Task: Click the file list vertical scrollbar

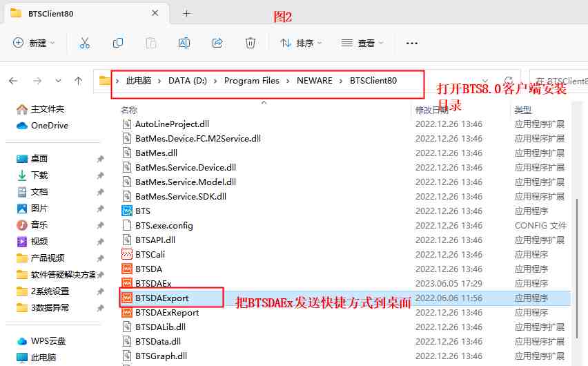Action: 578,269
